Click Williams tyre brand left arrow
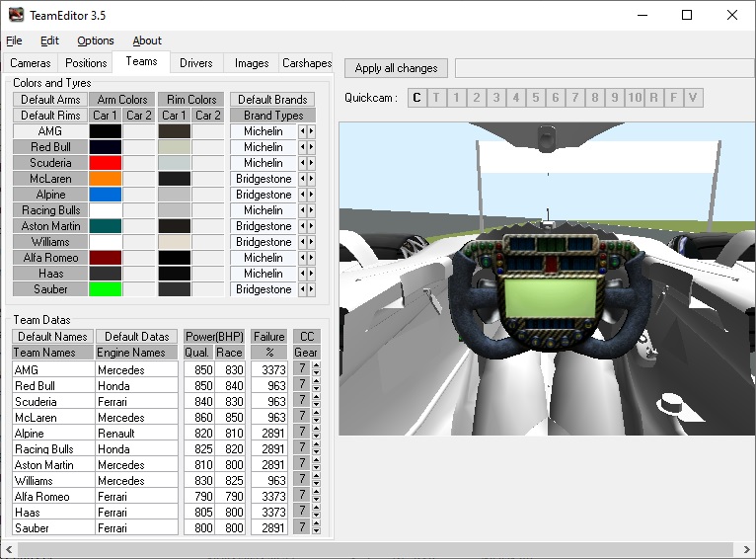Screen dimensions: 756x559 pos(302,242)
